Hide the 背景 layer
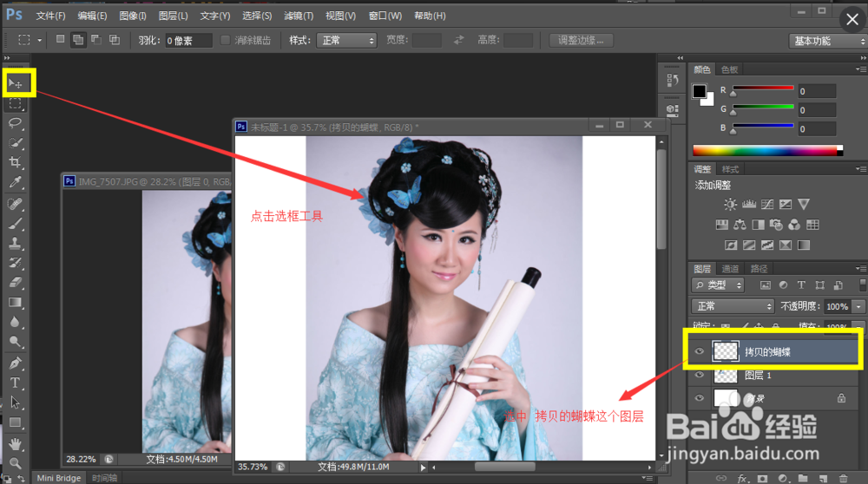Image resolution: width=868 pixels, height=484 pixels. pos(700,398)
